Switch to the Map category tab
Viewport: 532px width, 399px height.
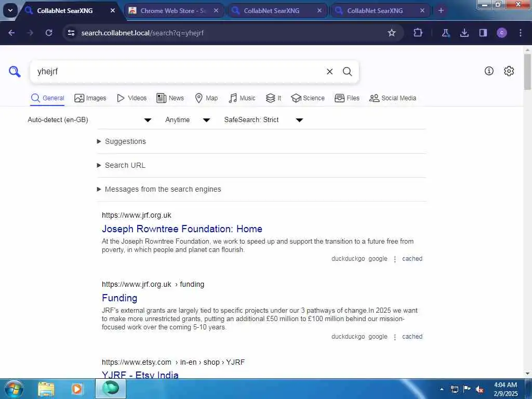tap(206, 98)
